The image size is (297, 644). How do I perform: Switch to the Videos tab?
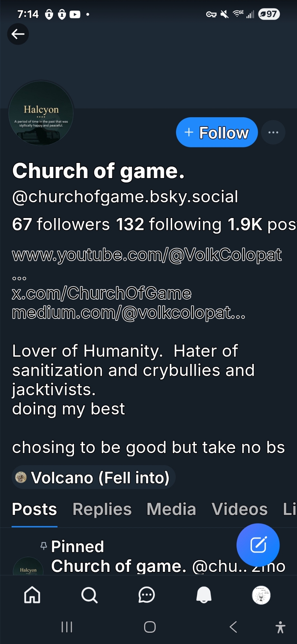click(239, 509)
